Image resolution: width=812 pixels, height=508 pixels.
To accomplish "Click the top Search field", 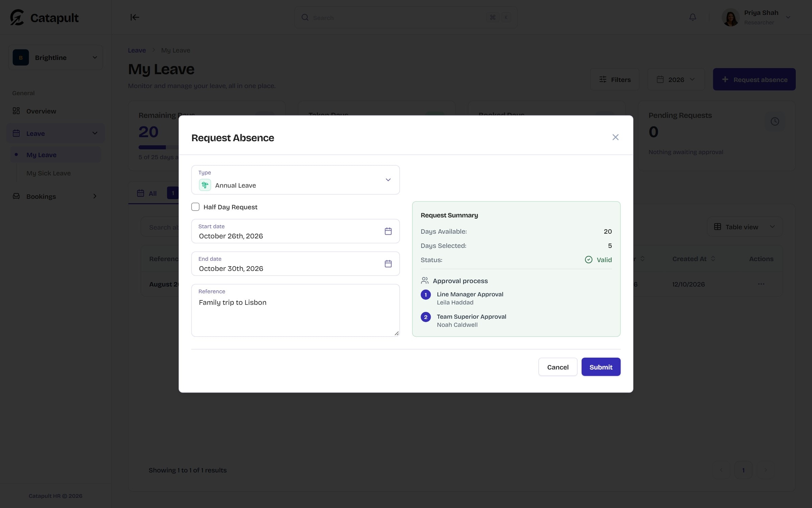I will [406, 17].
